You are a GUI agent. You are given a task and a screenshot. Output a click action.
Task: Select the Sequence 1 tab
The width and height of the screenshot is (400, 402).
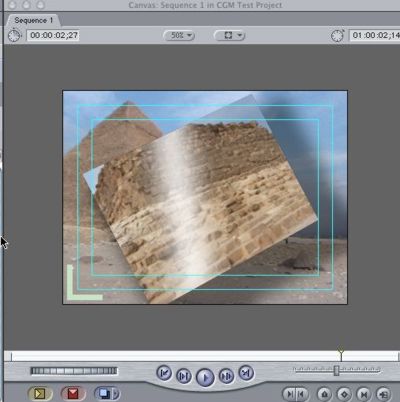point(33,20)
